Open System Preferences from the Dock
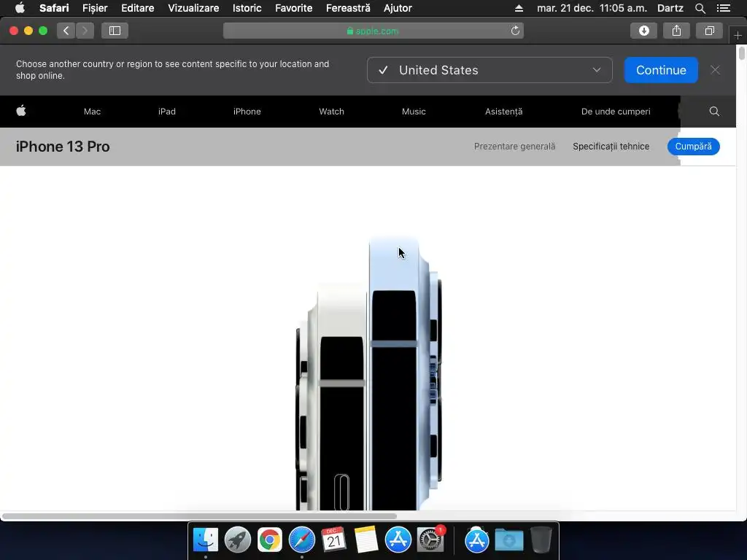747x560 pixels. pyautogui.click(x=430, y=540)
